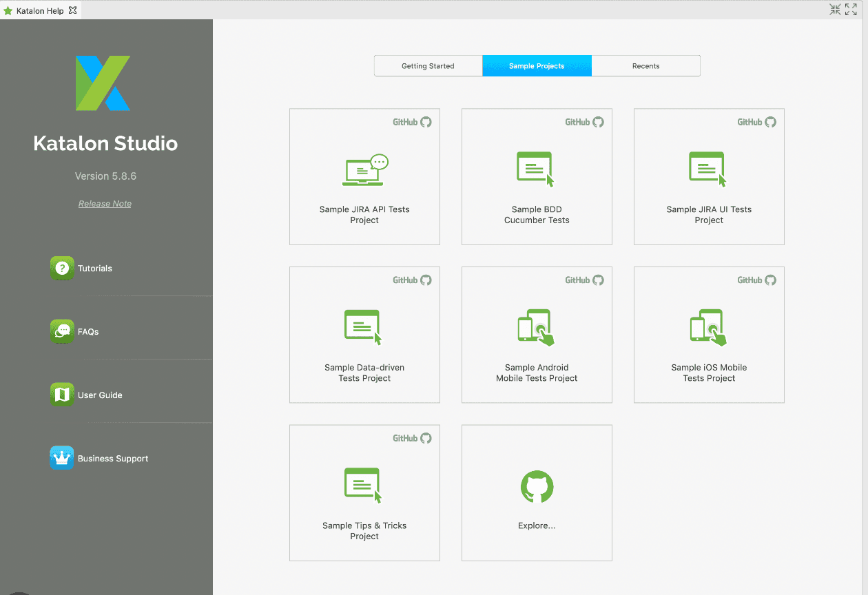
Task: Open the User Guide link text
Action: click(100, 395)
